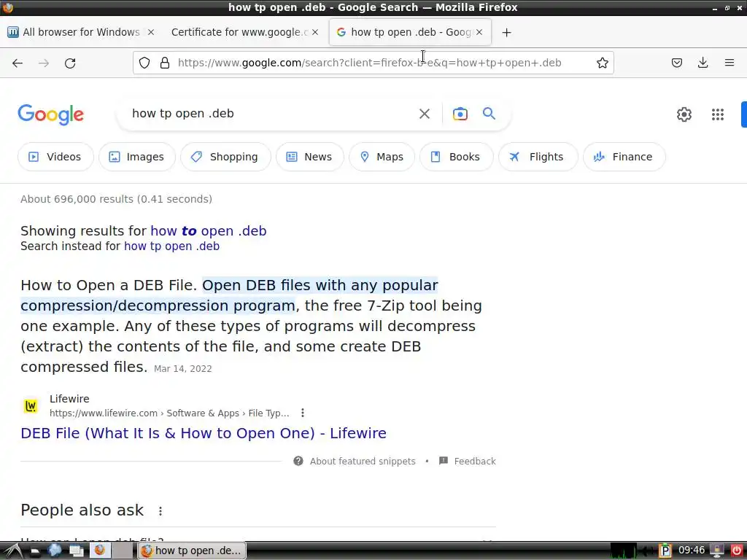This screenshot has width=747, height=560.
Task: Switch to Certificate for www.google tab
Action: tap(239, 32)
